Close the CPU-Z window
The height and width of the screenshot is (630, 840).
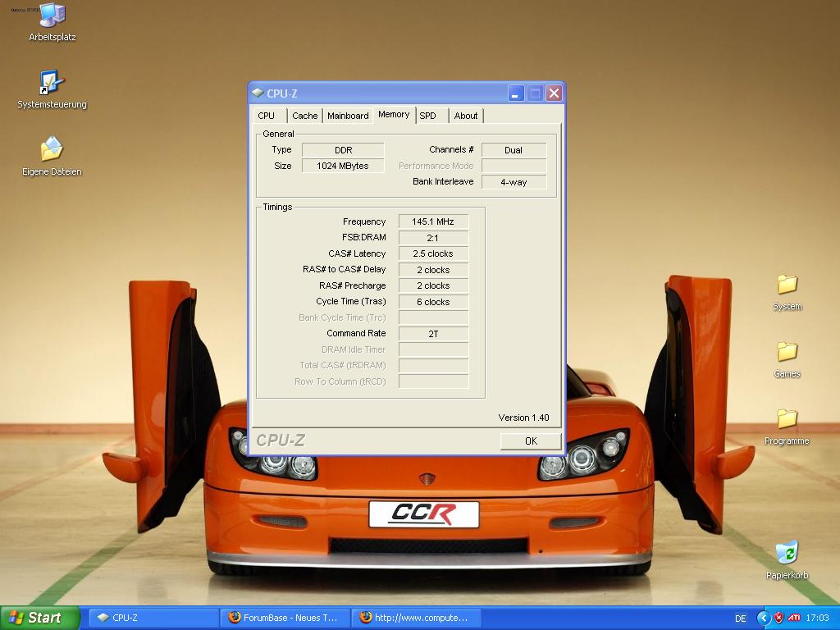(x=554, y=94)
